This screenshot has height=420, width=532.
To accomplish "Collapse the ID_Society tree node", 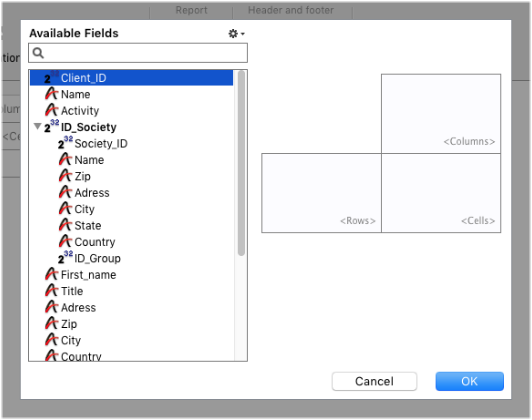I will click(x=38, y=127).
